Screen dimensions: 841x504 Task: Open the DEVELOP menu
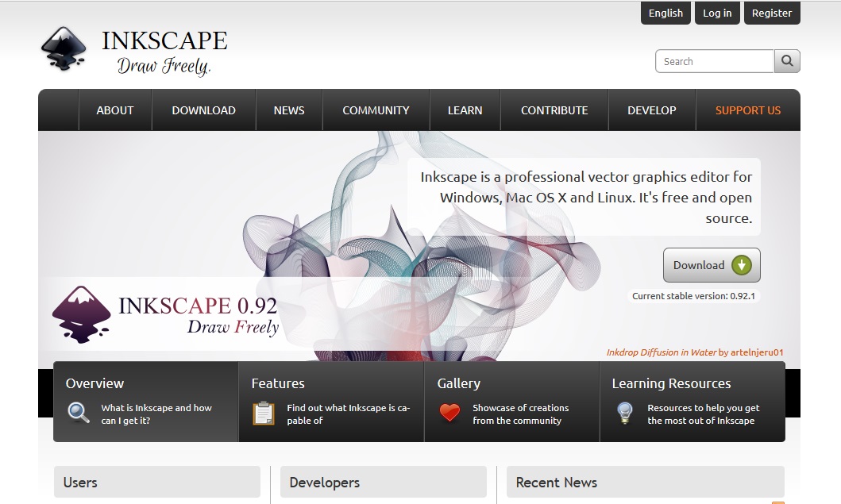(x=652, y=110)
